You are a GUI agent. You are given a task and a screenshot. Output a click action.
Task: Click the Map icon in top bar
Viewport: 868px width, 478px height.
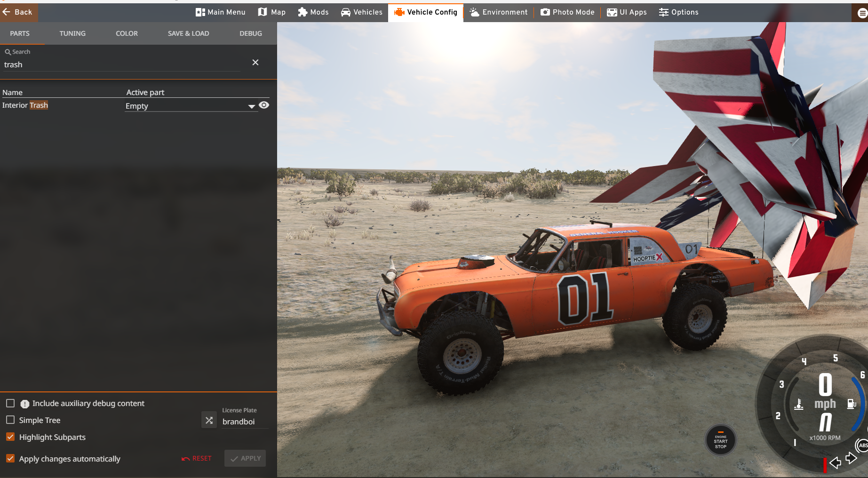point(263,12)
